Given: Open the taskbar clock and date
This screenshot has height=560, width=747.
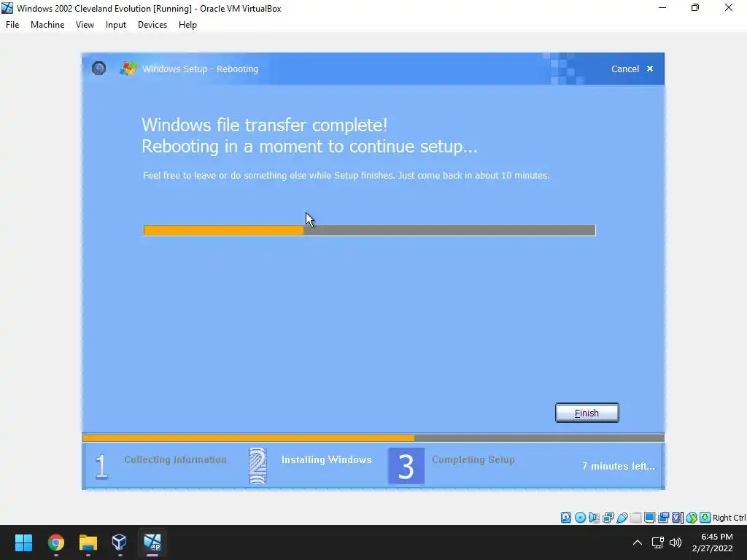Looking at the screenshot, I should [713, 542].
